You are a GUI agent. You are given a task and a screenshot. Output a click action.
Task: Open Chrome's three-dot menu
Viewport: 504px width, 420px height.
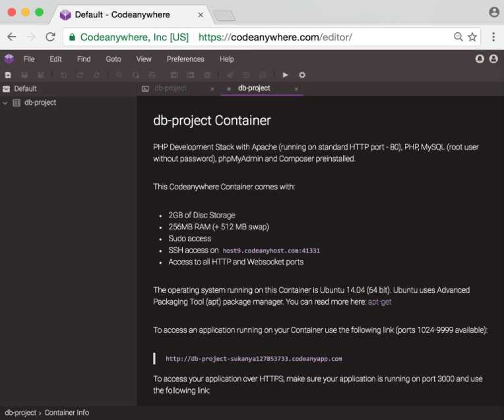click(493, 37)
